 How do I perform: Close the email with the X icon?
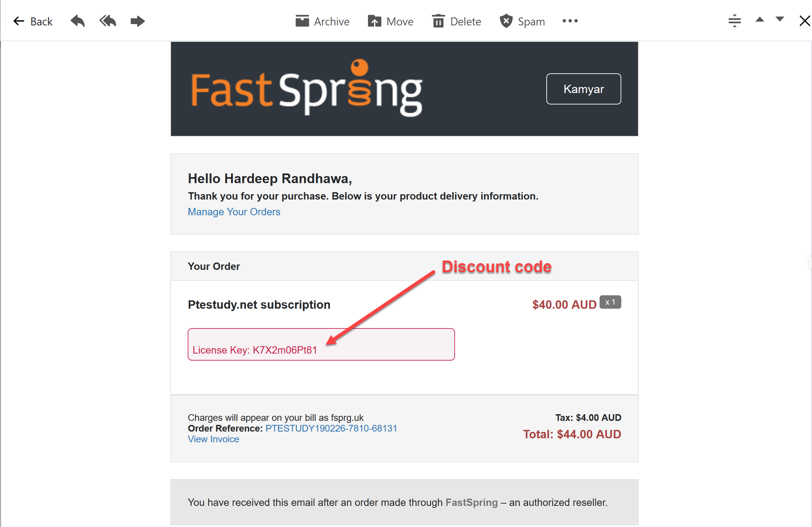[805, 21]
